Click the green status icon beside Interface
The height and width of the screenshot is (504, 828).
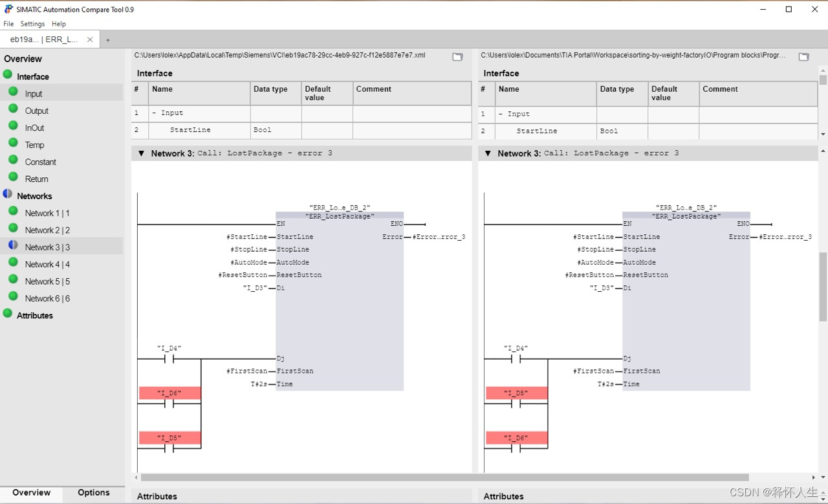tap(8, 74)
